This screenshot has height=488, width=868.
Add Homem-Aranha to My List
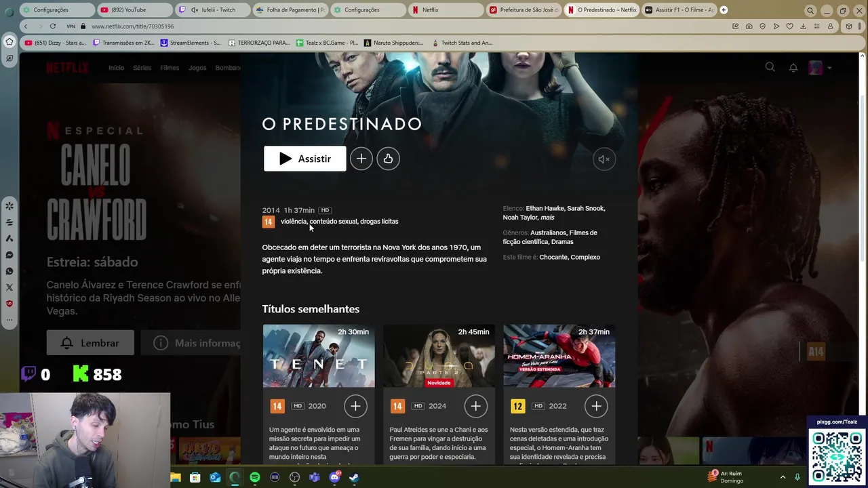[x=596, y=406]
